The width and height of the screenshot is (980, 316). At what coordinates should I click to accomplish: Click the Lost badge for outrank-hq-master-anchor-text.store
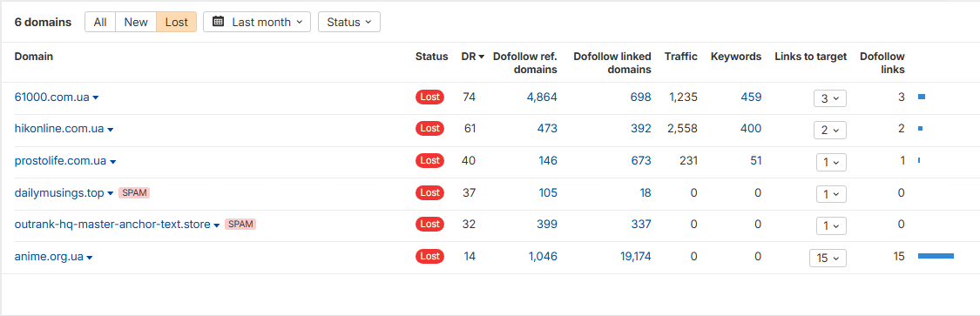click(430, 224)
